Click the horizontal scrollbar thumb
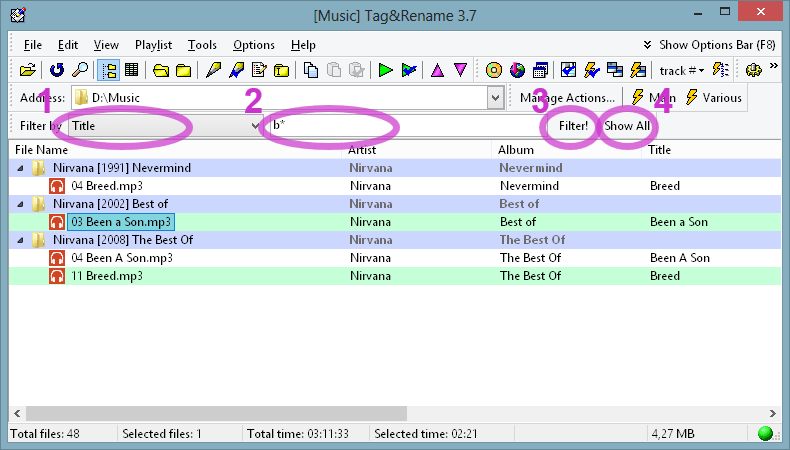 pyautogui.click(x=216, y=413)
